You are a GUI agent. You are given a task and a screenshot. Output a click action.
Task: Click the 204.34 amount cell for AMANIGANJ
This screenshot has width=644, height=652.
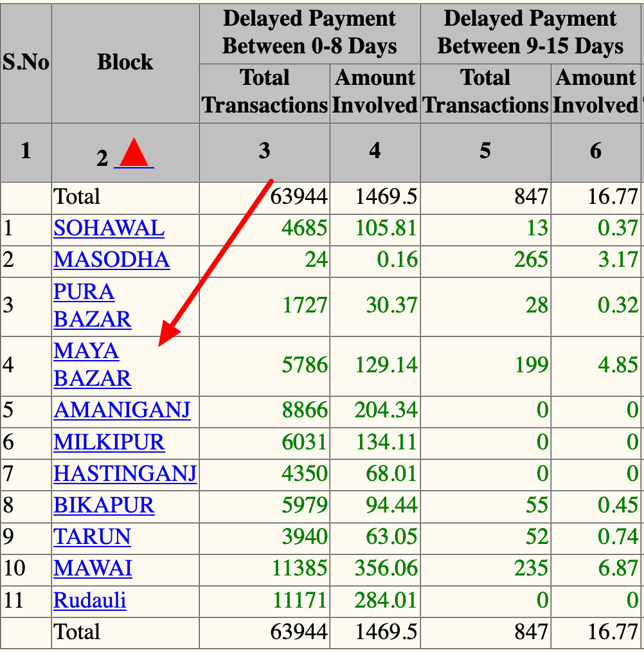point(386,410)
